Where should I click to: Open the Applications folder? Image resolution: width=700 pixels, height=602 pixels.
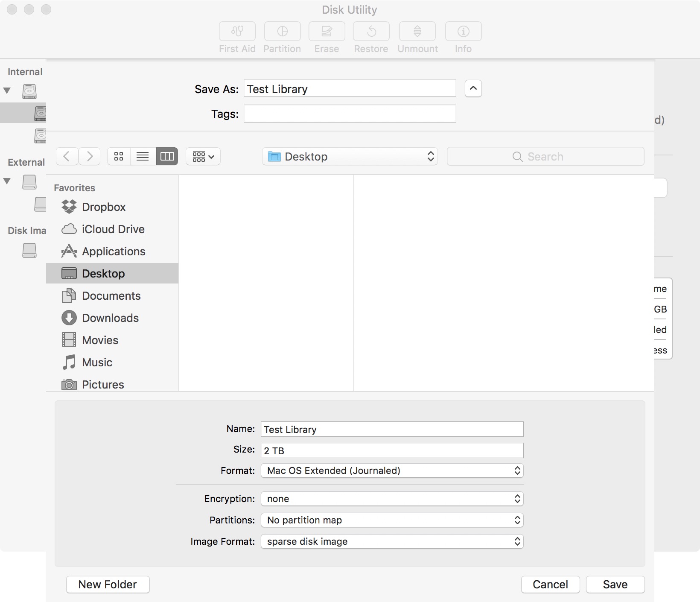pos(114,251)
